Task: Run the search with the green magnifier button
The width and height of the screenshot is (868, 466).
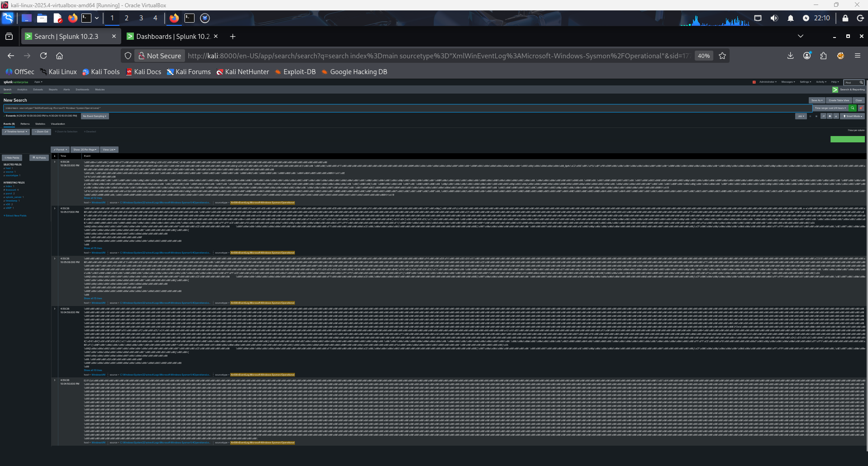Action: pos(853,108)
